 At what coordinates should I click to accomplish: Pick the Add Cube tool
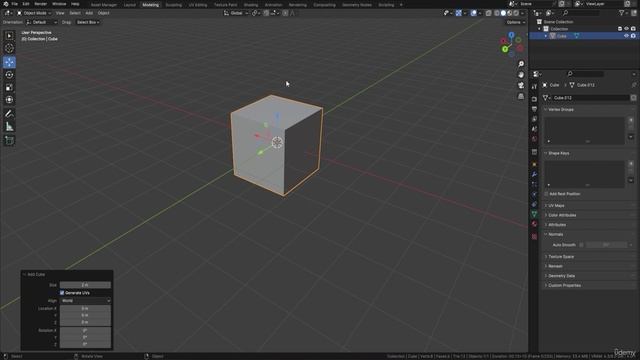pos(9,140)
